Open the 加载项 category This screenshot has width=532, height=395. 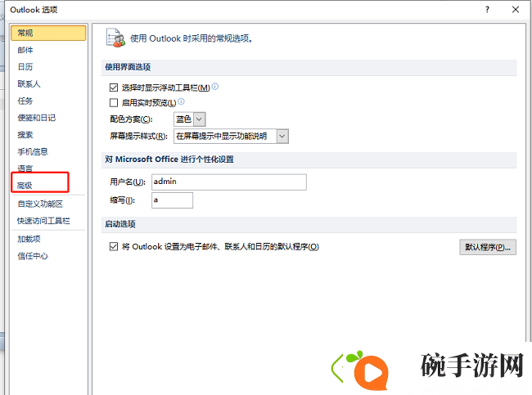[29, 239]
